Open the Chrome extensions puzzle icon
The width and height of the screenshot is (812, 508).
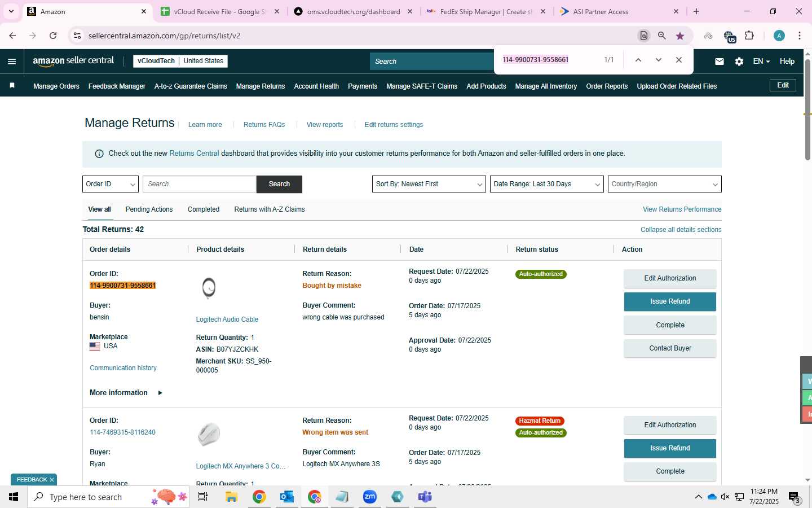[749, 36]
